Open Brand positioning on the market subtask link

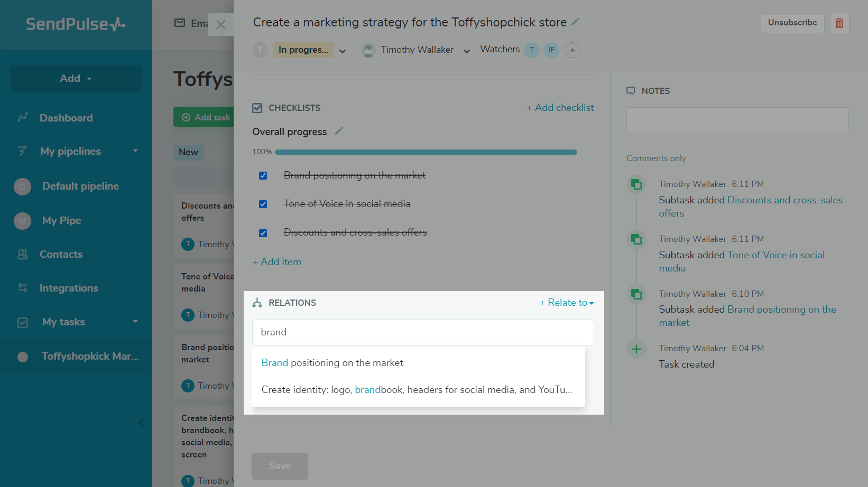coord(747,316)
